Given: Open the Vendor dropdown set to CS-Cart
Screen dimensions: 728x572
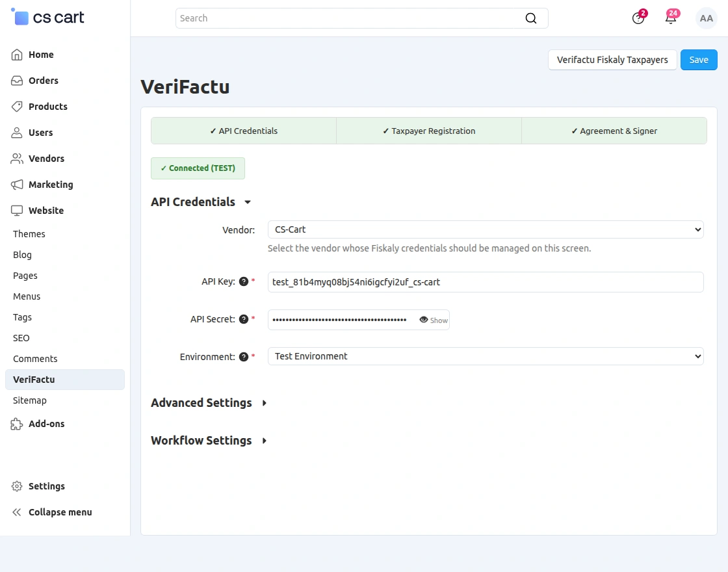Looking at the screenshot, I should 486,229.
